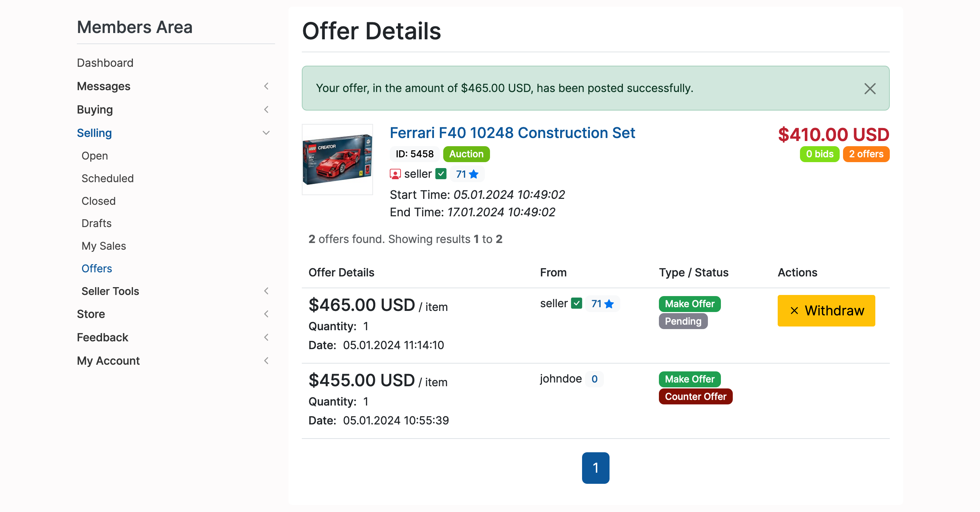This screenshot has width=980, height=512.
Task: Click the orange 2 offers badge
Action: coord(866,154)
